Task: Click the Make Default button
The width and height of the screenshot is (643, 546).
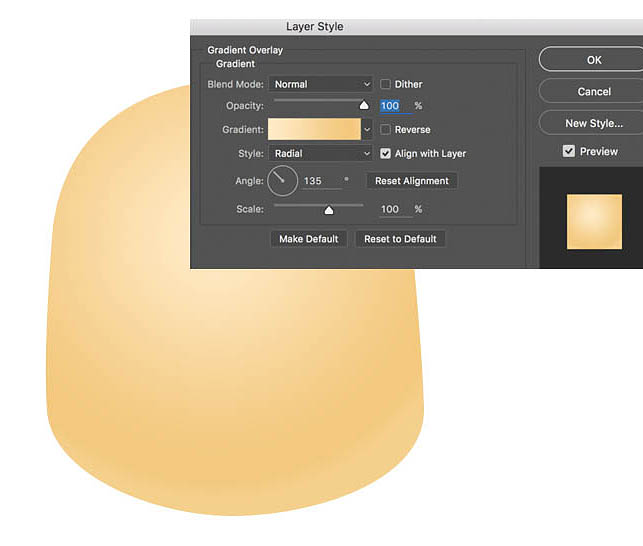Action: [309, 239]
